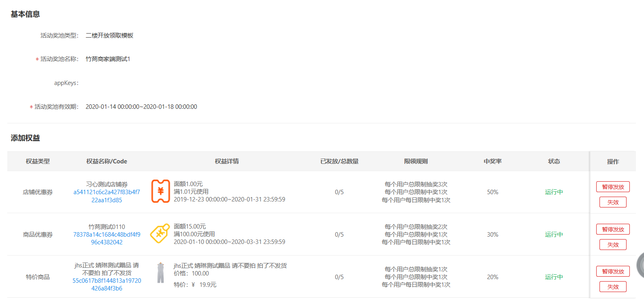Screen dimensions: 644x303
Task: Click the 满100.00元使用 condition text
Action: 194,234
